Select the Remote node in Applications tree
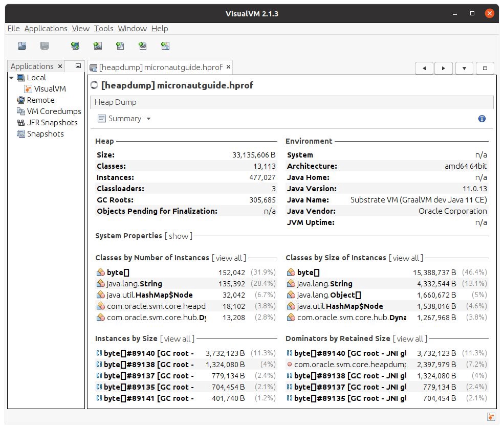 point(40,100)
